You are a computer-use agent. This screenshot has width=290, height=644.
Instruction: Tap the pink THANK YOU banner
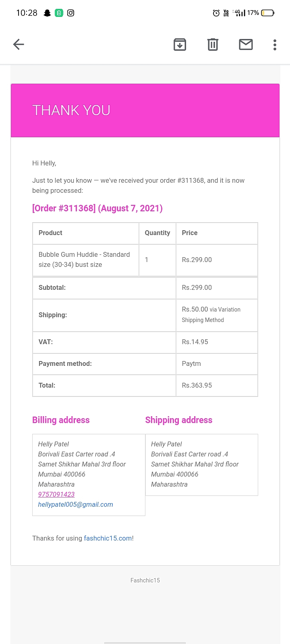pyautogui.click(x=145, y=110)
